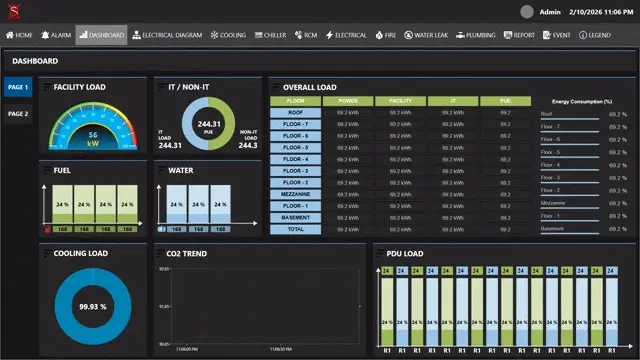Screen dimensions: 640x360
Task: Click the first PDU Load R1 bar
Action: click(387, 312)
